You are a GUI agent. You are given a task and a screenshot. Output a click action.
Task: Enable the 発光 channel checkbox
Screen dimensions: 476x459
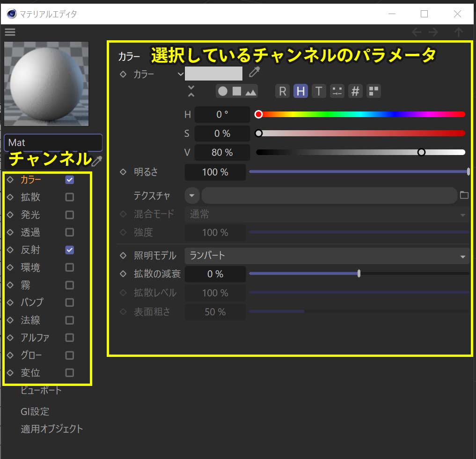tap(70, 215)
